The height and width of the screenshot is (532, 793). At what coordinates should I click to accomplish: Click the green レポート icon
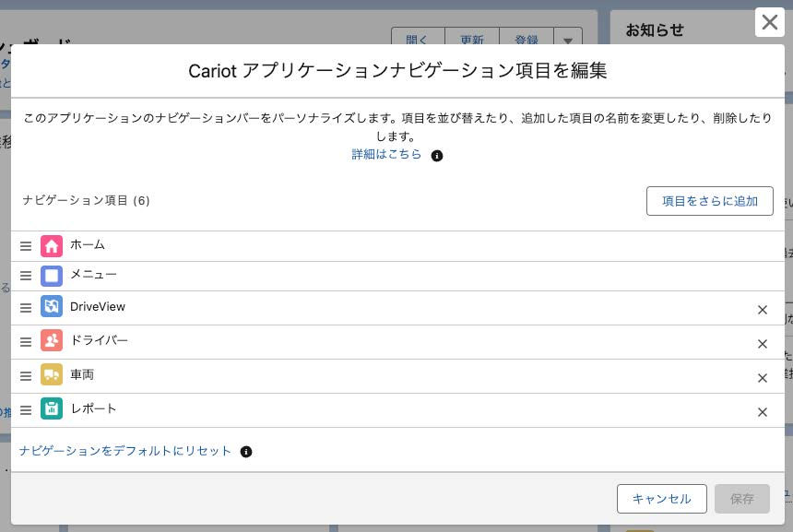click(x=52, y=408)
